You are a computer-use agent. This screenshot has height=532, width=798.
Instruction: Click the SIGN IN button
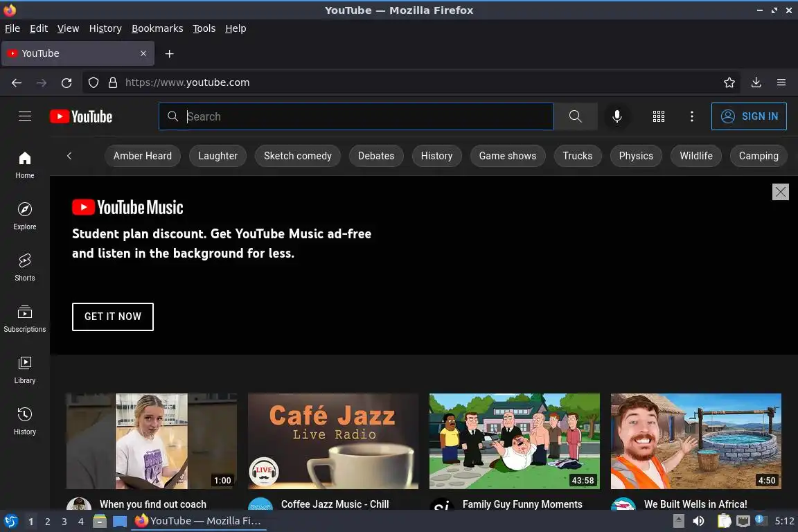tap(749, 116)
